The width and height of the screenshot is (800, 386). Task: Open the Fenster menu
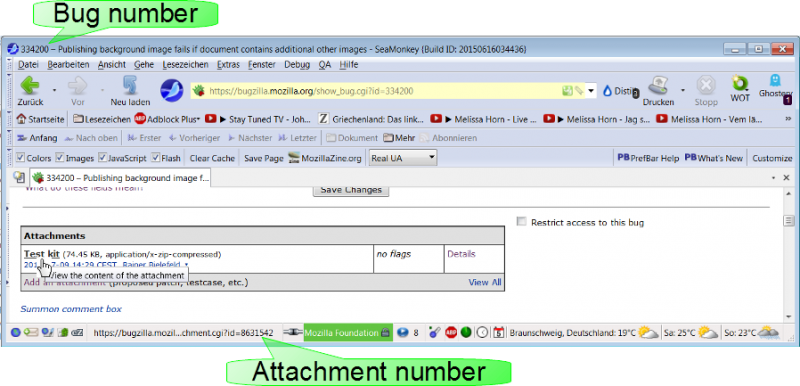(x=262, y=65)
